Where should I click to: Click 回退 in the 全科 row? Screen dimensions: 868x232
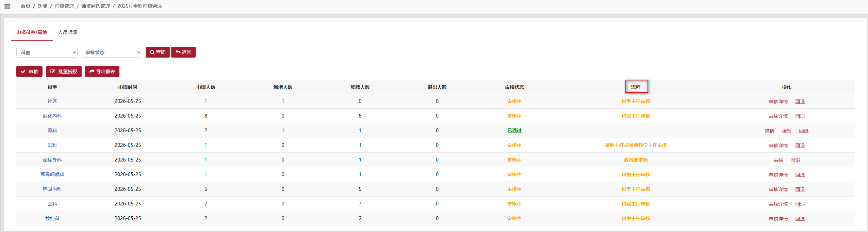click(x=800, y=204)
